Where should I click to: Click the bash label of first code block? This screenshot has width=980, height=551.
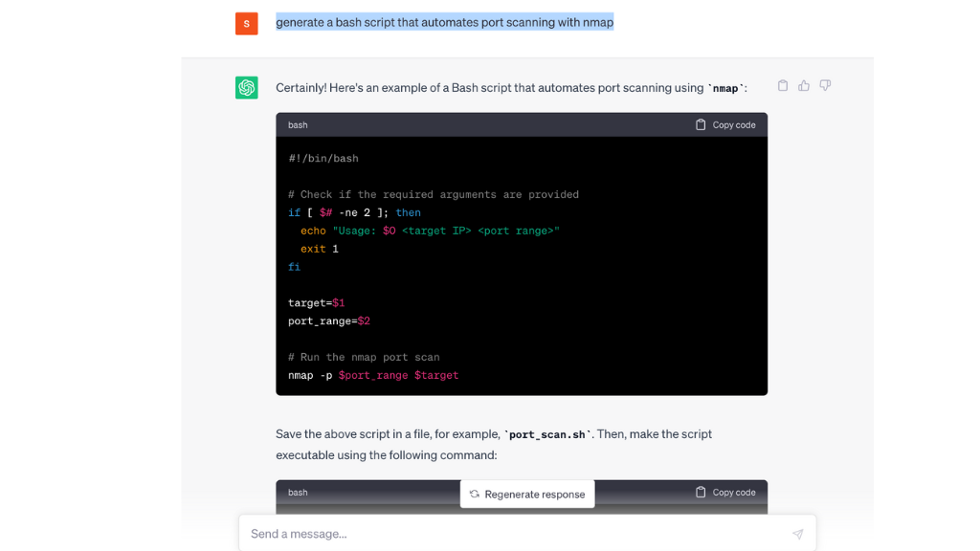pyautogui.click(x=298, y=125)
